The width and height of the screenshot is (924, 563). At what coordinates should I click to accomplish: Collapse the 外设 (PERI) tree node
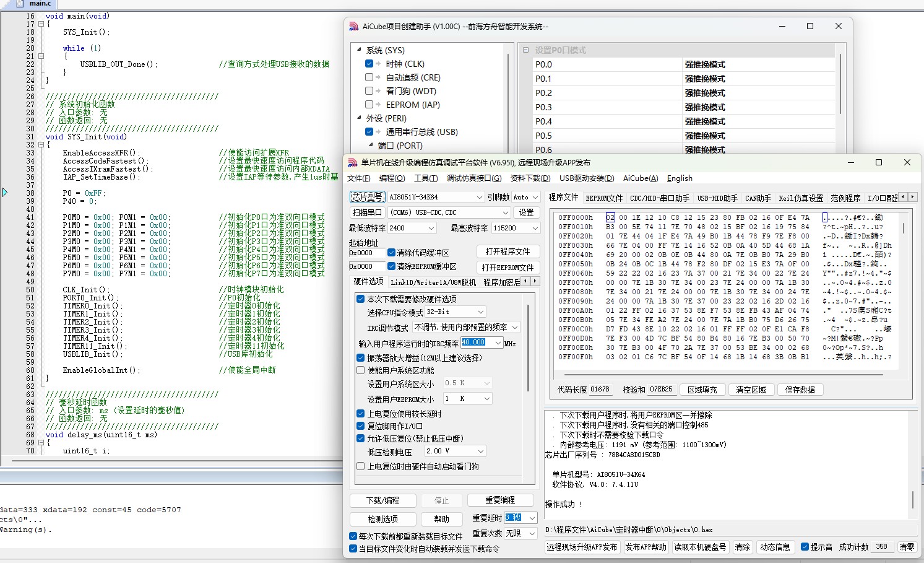point(360,118)
